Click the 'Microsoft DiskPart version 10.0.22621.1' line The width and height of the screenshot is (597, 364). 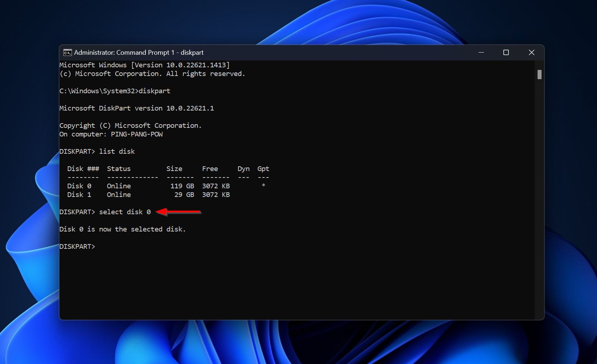point(136,108)
